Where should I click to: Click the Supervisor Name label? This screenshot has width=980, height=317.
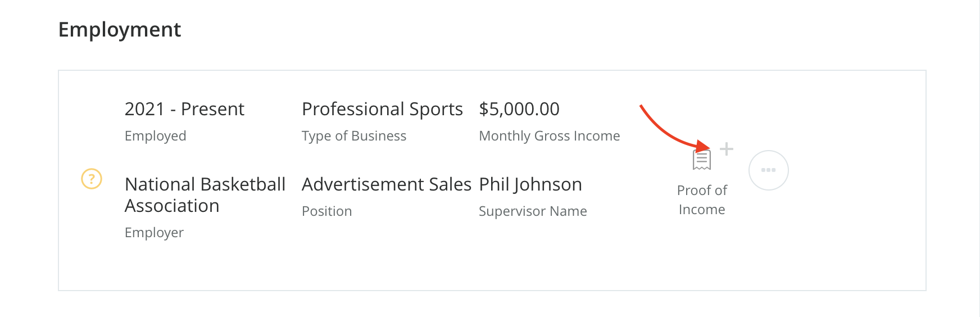532,211
